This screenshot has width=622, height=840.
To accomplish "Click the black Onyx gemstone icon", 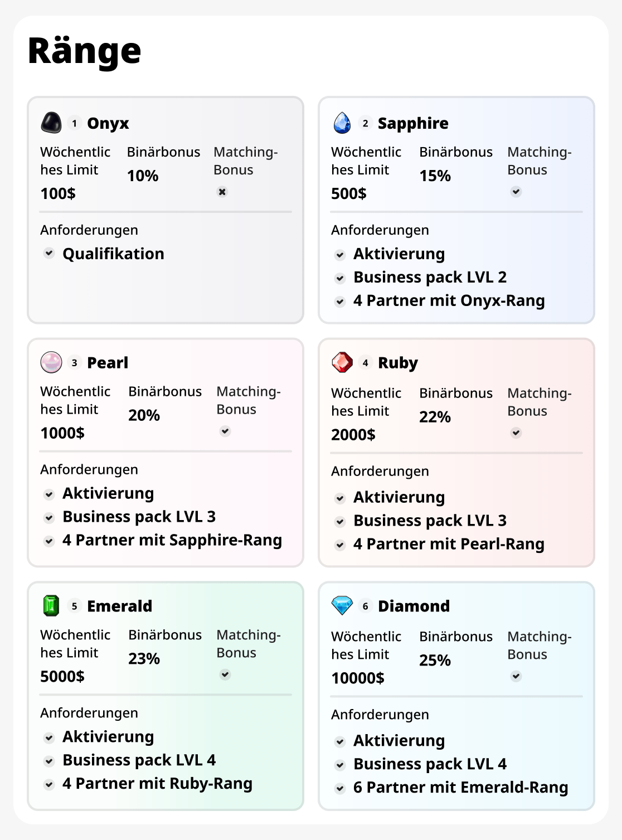I will tap(51, 123).
